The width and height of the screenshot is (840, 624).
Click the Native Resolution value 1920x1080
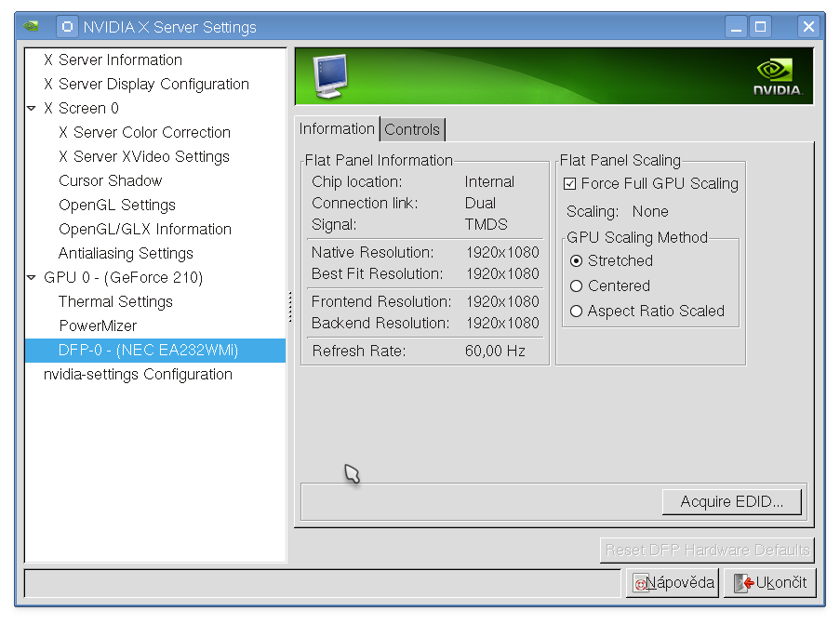point(502,252)
